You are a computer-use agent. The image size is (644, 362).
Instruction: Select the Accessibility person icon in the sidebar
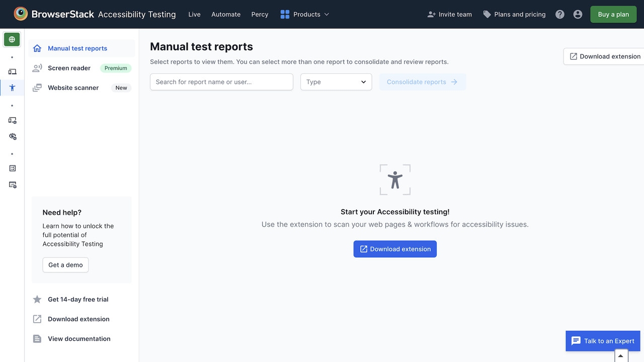tap(12, 87)
